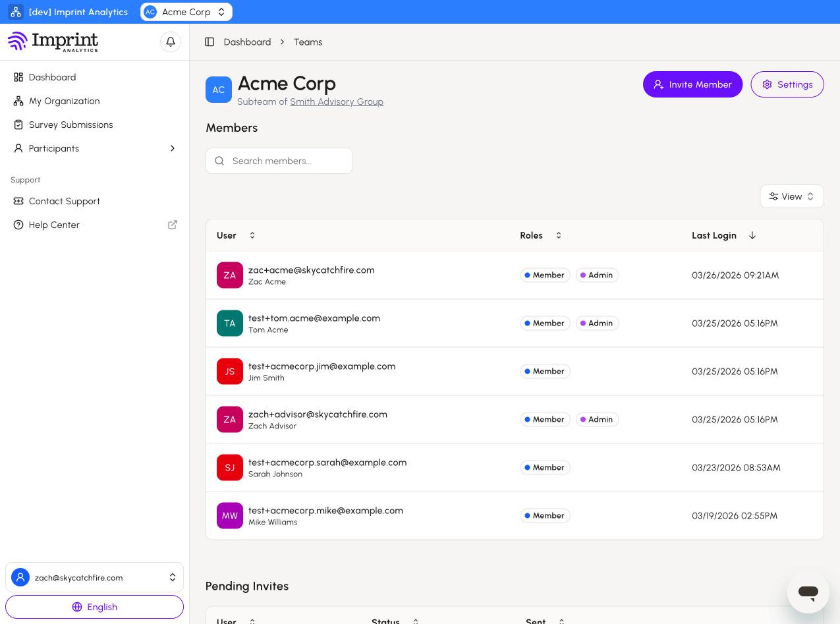Click the external link icon next to Help Center

pyautogui.click(x=173, y=225)
